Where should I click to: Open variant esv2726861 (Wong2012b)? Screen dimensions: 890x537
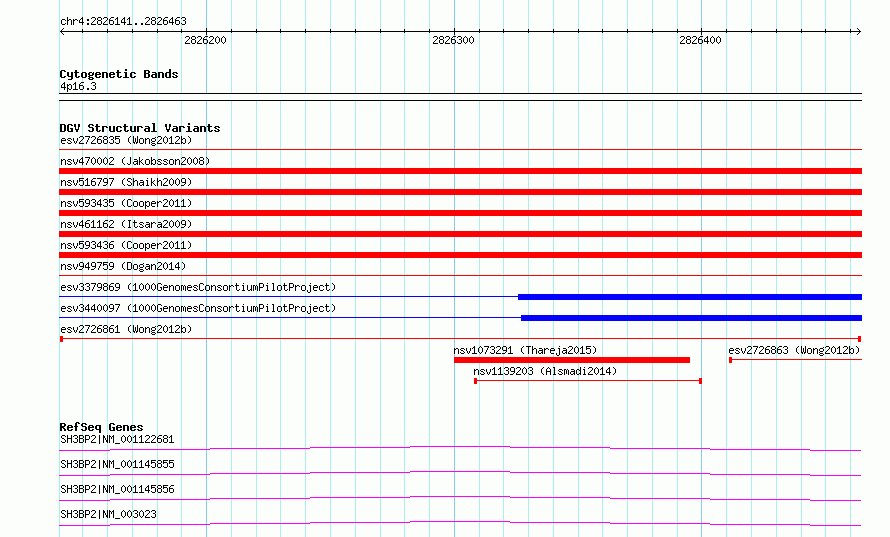126,329
